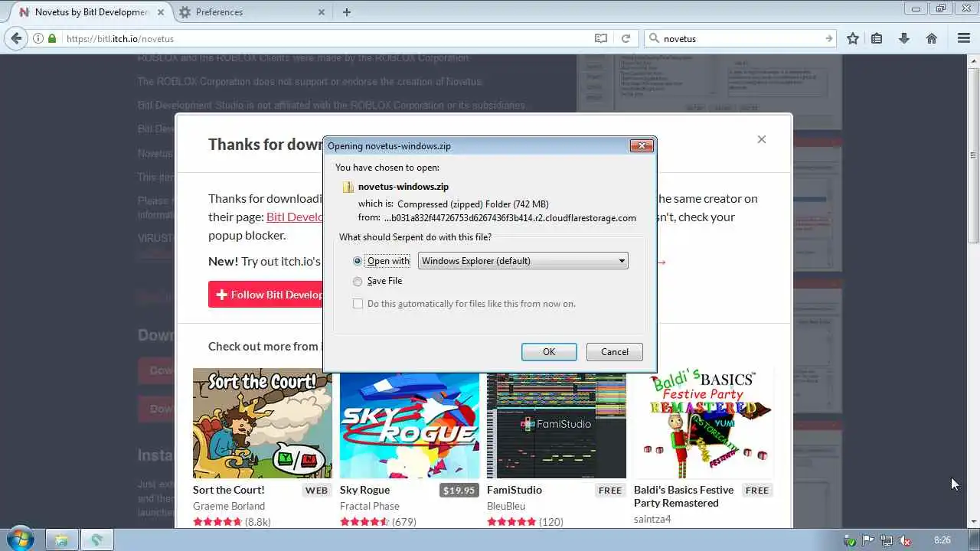
Task: Open File Explorer from taskbar
Action: pyautogui.click(x=61, y=540)
